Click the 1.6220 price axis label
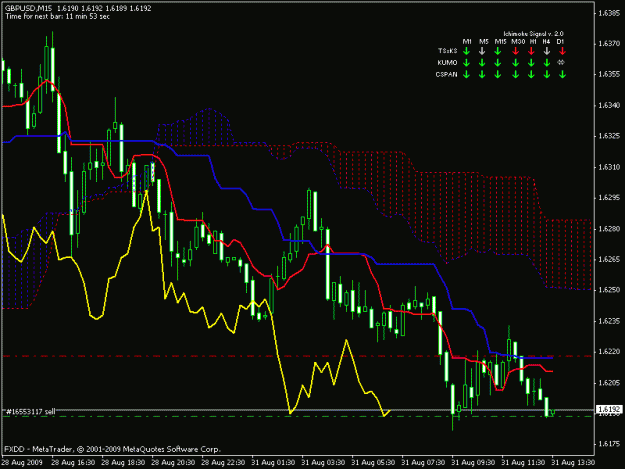 (609, 352)
